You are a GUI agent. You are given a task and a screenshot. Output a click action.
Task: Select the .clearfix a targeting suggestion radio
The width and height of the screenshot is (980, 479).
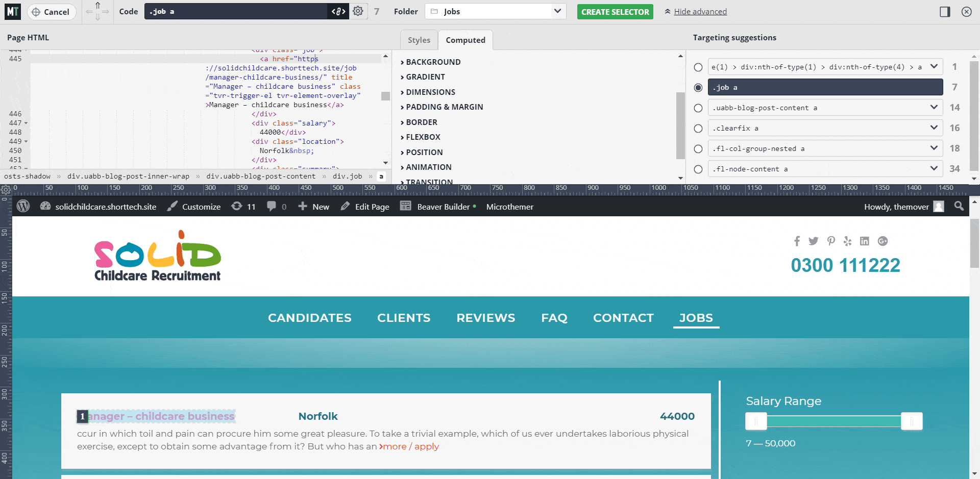[x=698, y=128]
